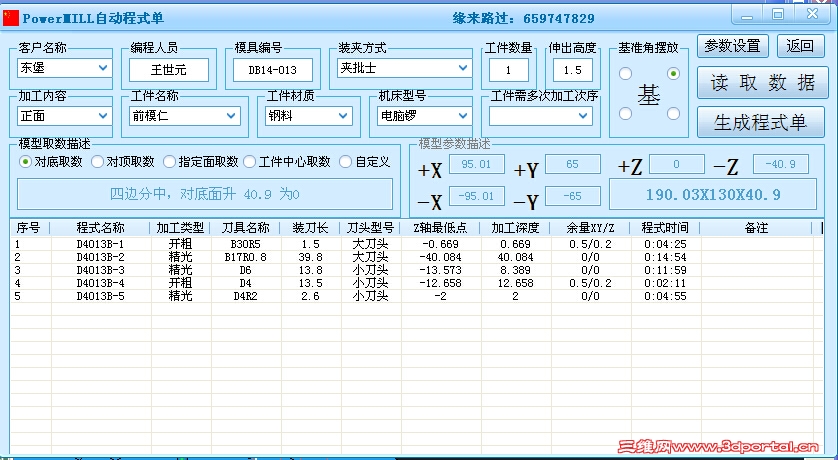Click 伸出高度 field showing 1.5
This screenshot has width=838, height=460.
[572, 70]
